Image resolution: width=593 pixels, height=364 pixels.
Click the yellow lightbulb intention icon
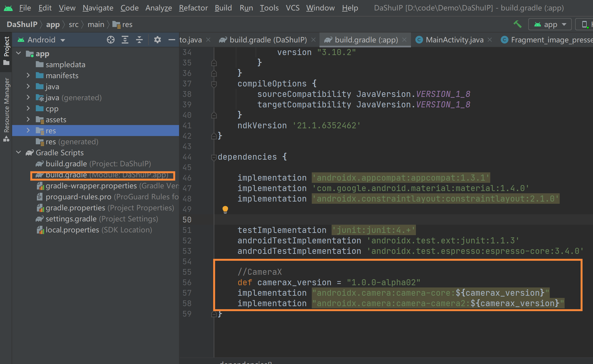(x=225, y=210)
